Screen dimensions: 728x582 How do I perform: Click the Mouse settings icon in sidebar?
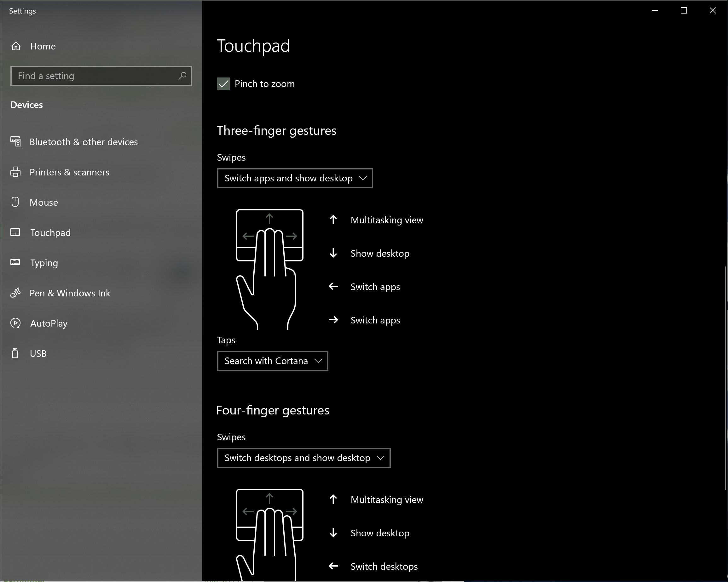pos(17,202)
